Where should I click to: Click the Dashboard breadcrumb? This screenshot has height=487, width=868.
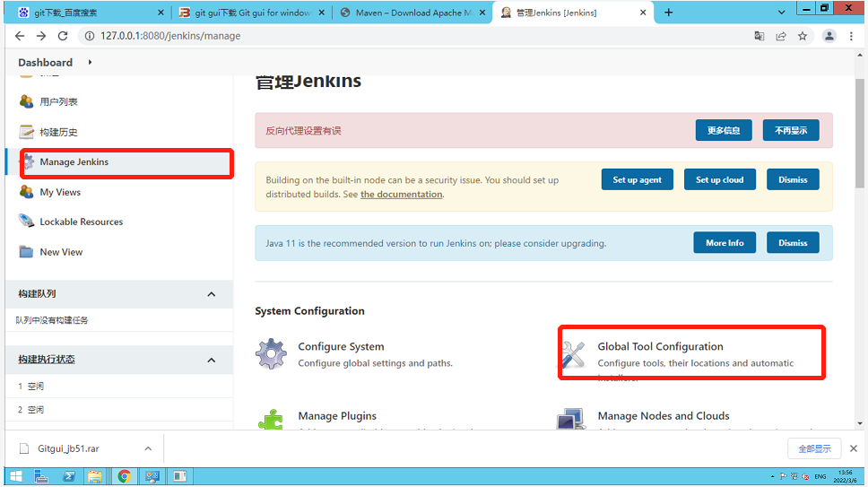[x=46, y=63]
